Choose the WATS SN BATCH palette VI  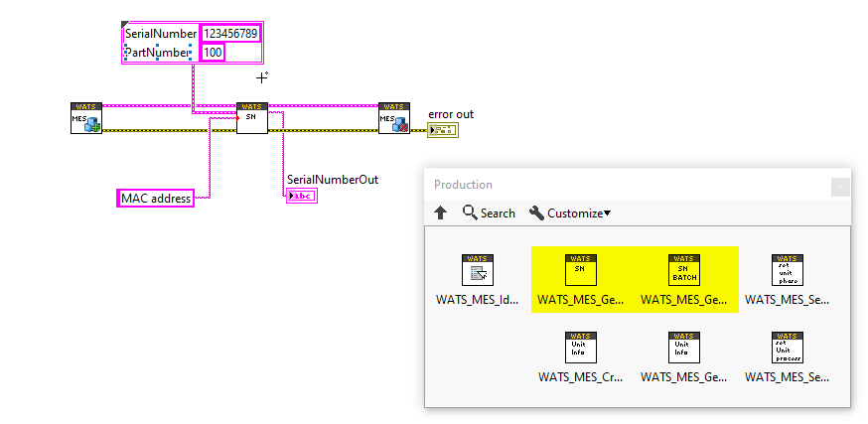pyautogui.click(x=684, y=270)
